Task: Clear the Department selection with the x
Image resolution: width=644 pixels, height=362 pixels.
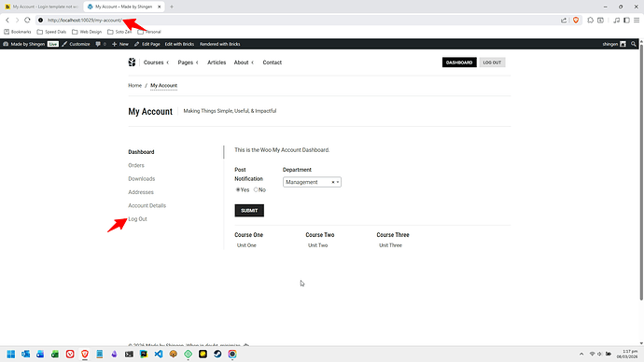Action: coord(333,182)
